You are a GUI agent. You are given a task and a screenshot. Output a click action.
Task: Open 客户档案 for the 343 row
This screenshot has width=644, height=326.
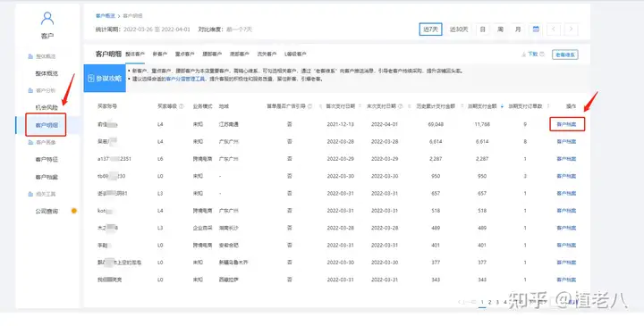[x=566, y=280]
